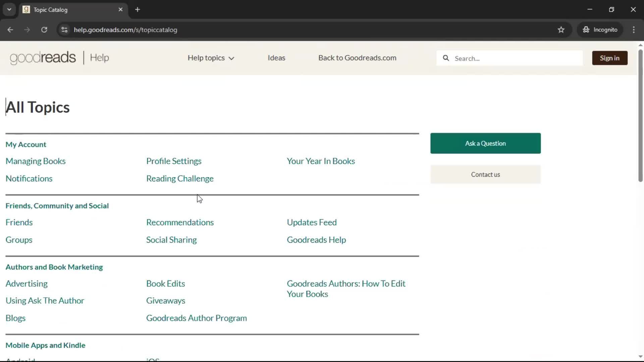This screenshot has height=362, width=644.
Task: Click the Help label next to logo
Action: click(99, 58)
